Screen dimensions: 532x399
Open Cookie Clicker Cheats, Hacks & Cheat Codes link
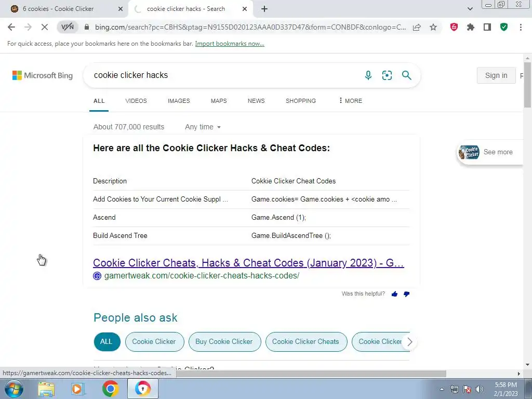(x=248, y=263)
